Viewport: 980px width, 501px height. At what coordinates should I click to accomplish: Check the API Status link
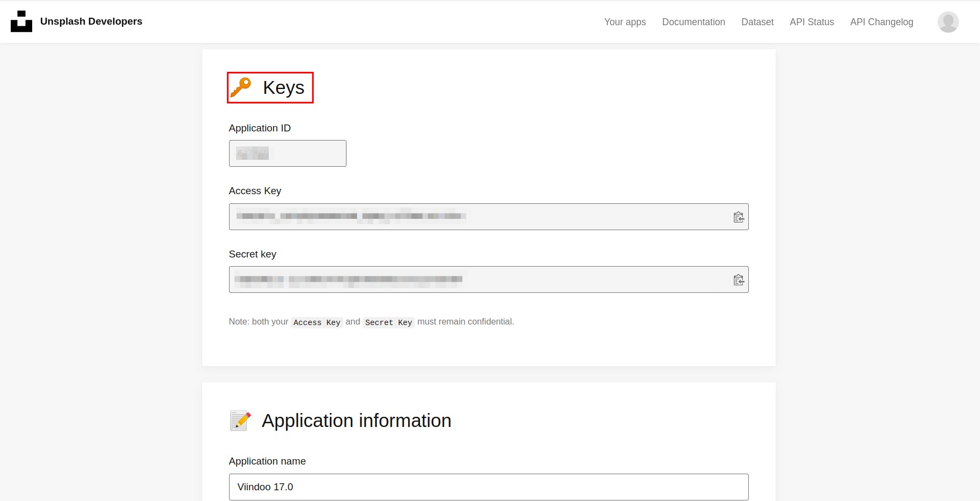pyautogui.click(x=812, y=22)
